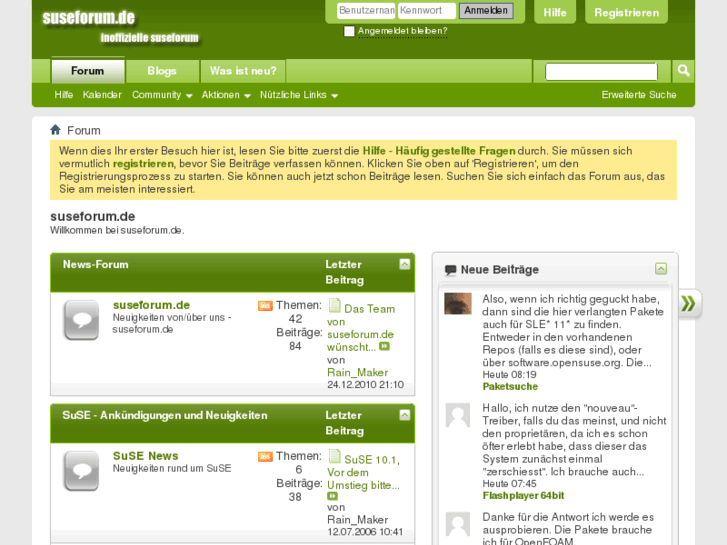This screenshot has width=727, height=545.
Task: Click the 'registrieren' link in notice
Action: 143,164
